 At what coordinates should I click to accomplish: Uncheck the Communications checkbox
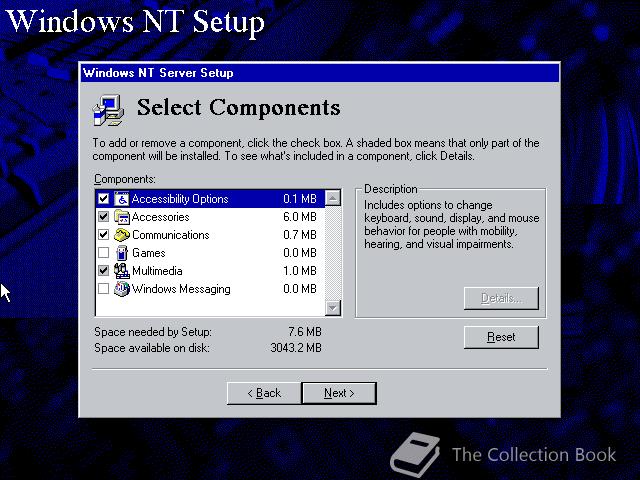(x=104, y=235)
